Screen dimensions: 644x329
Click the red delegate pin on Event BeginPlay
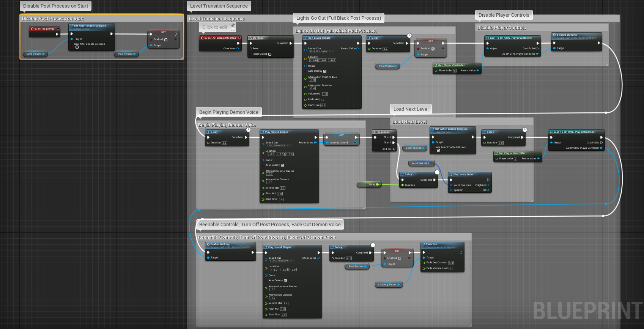(x=58, y=29)
